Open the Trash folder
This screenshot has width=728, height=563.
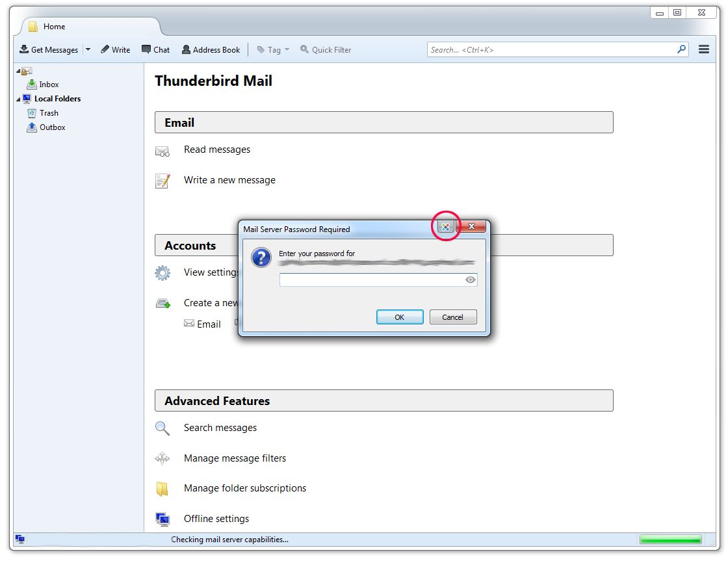coord(49,113)
